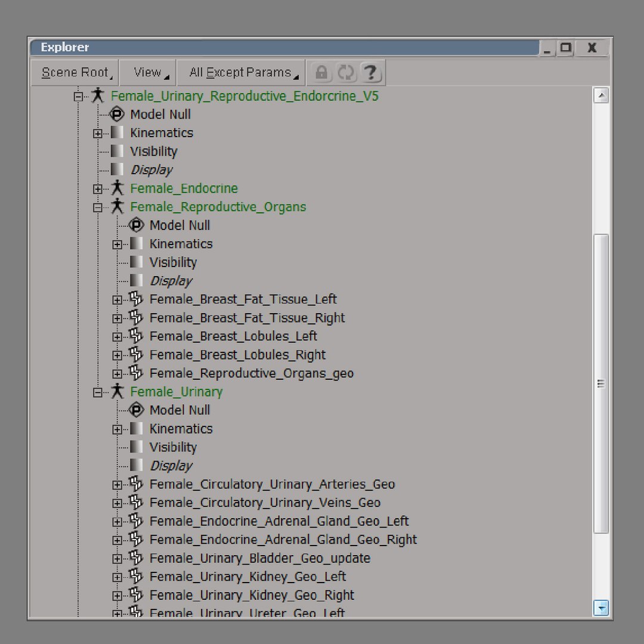The width and height of the screenshot is (644, 644).
Task: Expand Female_Breast_Fat_Tissue_Right
Action: (117, 318)
